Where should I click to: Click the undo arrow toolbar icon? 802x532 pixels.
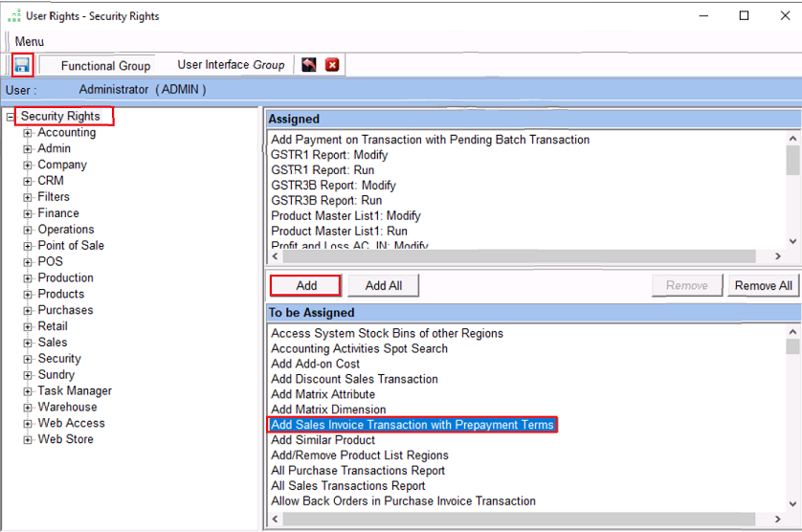click(309, 65)
